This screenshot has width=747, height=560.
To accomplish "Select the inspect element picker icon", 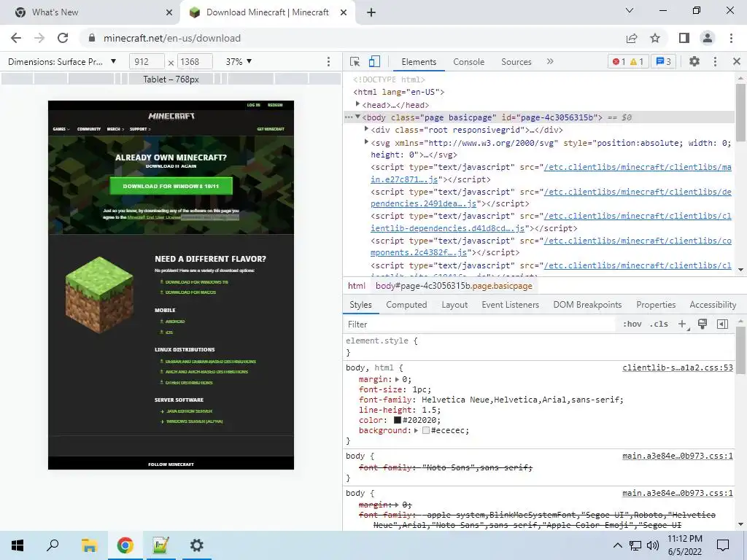I will pyautogui.click(x=355, y=61).
